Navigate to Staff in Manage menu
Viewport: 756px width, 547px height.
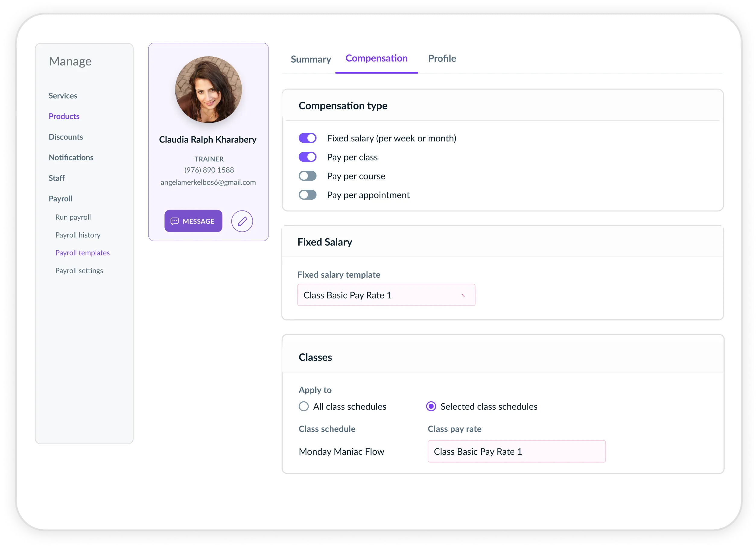click(57, 178)
